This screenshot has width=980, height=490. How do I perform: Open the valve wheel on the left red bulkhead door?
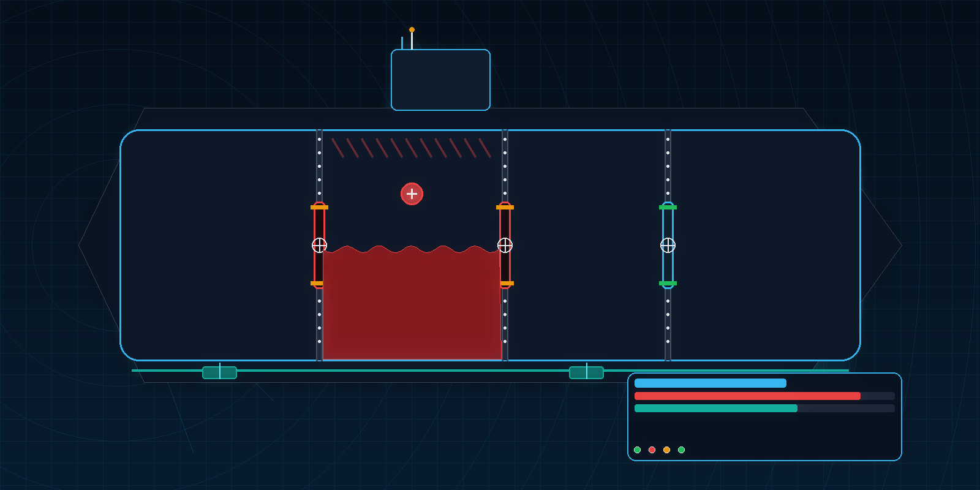coord(319,246)
